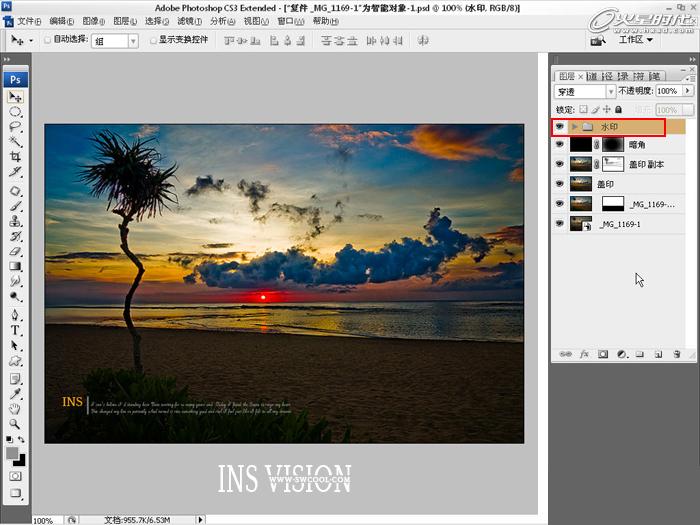Open the 编辑 menu
Viewport: 700px width, 525px height.
pyautogui.click(x=61, y=21)
